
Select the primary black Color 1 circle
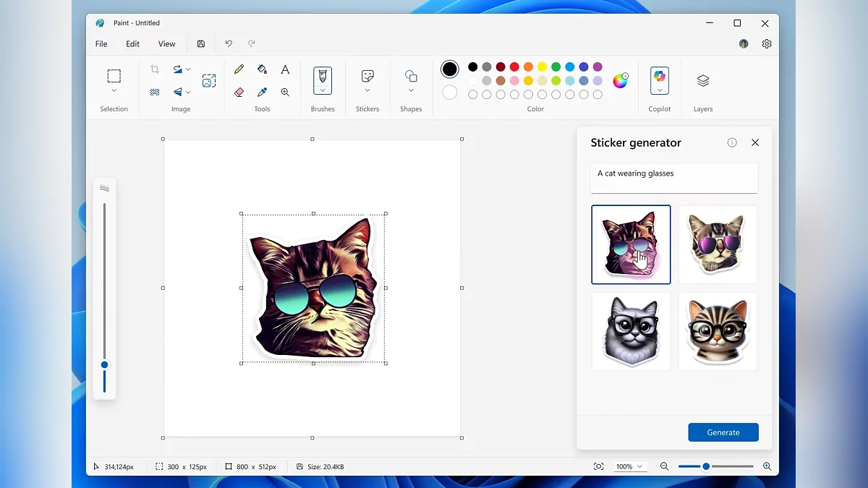[450, 69]
